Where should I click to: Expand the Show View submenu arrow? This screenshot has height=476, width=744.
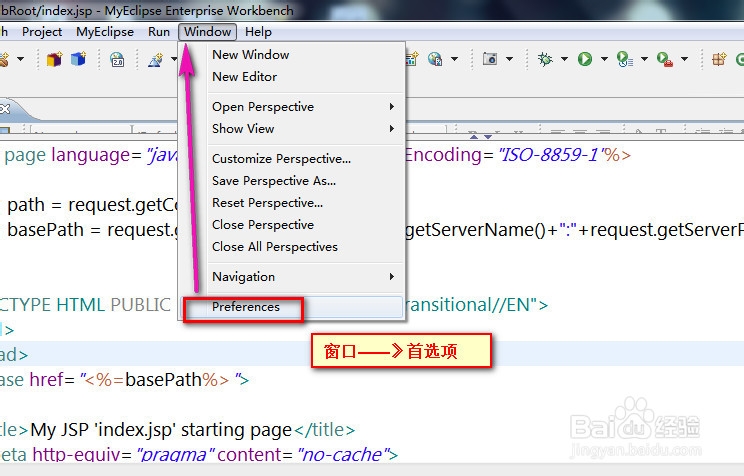point(392,128)
